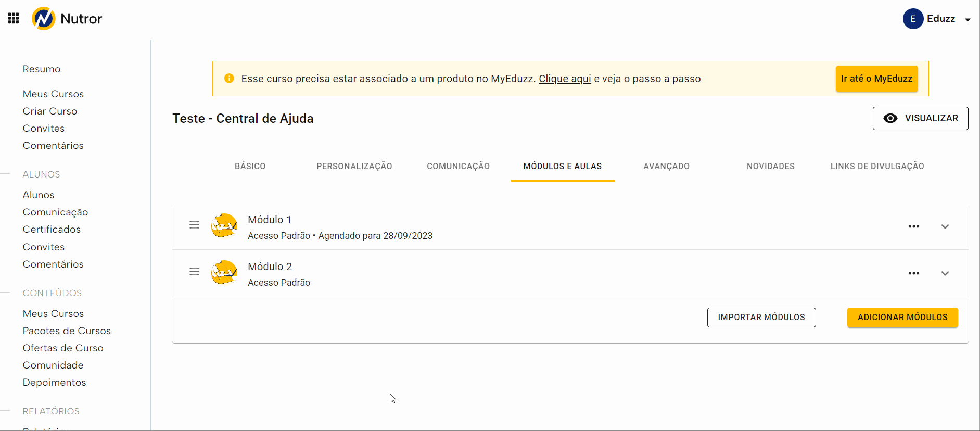Open Comunicação in the sidebar
Image resolution: width=980 pixels, height=431 pixels.
pos(55,212)
